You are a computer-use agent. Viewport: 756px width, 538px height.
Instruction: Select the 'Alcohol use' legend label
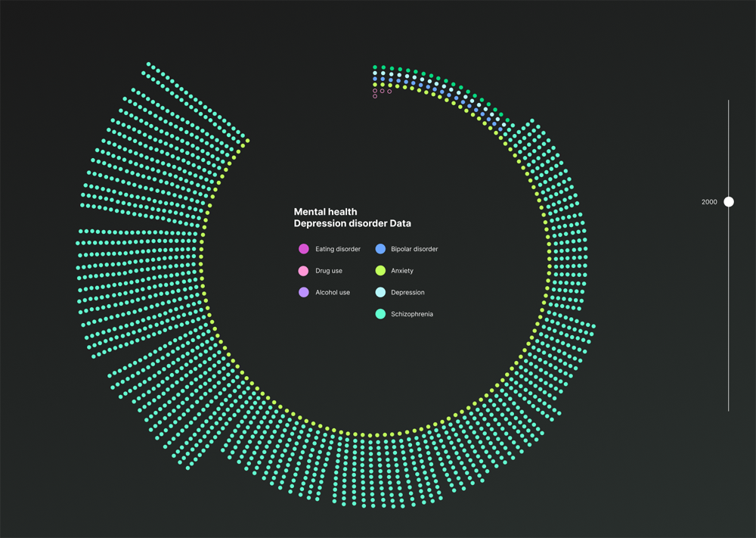[x=333, y=292]
